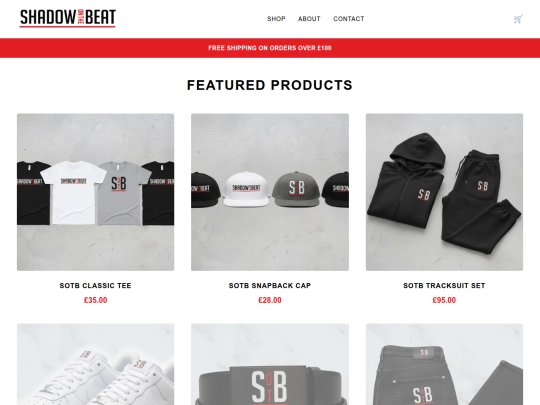The width and height of the screenshot is (540, 405).
Task: Go to the ABOUT page
Action: click(309, 19)
